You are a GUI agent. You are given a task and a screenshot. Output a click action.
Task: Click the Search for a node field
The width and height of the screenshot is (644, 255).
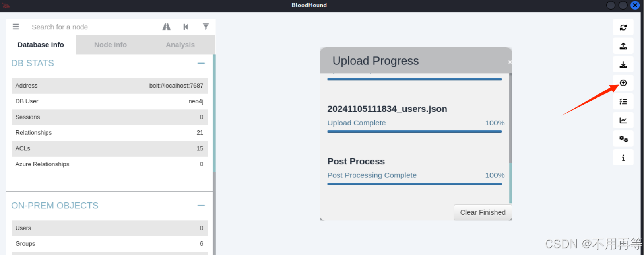click(x=93, y=27)
